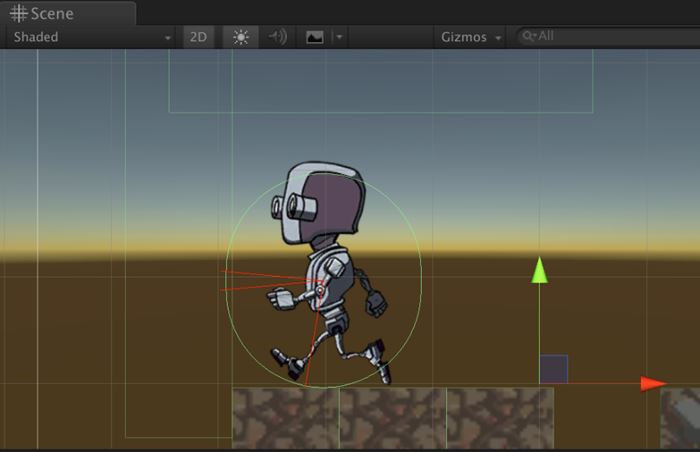Viewport: 700px width, 452px height.
Task: Toggle the scene effects image icon
Action: pyautogui.click(x=315, y=37)
